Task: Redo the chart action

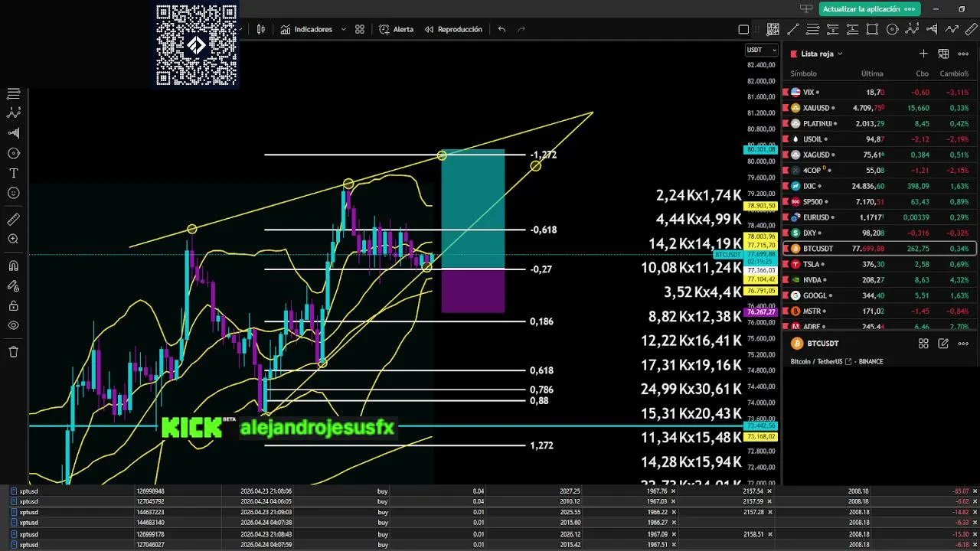Action: [521, 29]
